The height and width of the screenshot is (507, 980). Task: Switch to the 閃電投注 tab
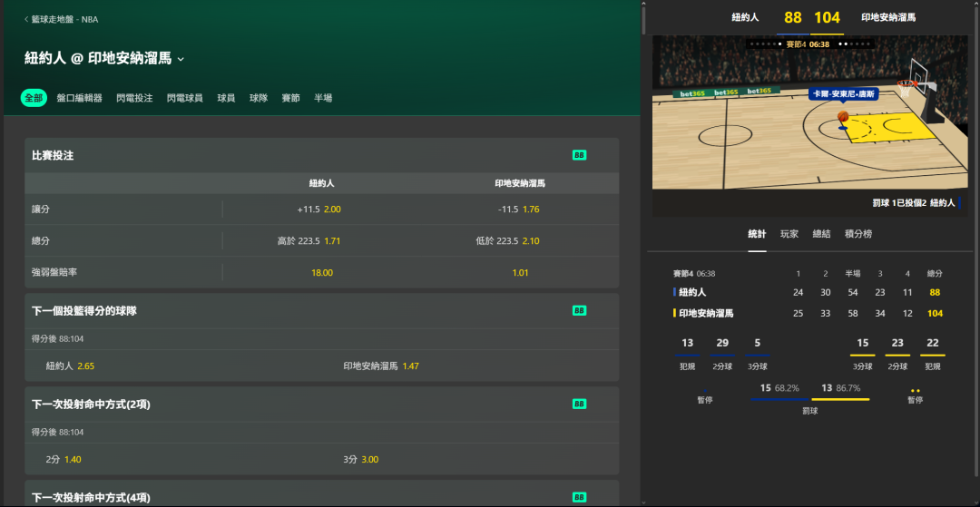click(134, 98)
